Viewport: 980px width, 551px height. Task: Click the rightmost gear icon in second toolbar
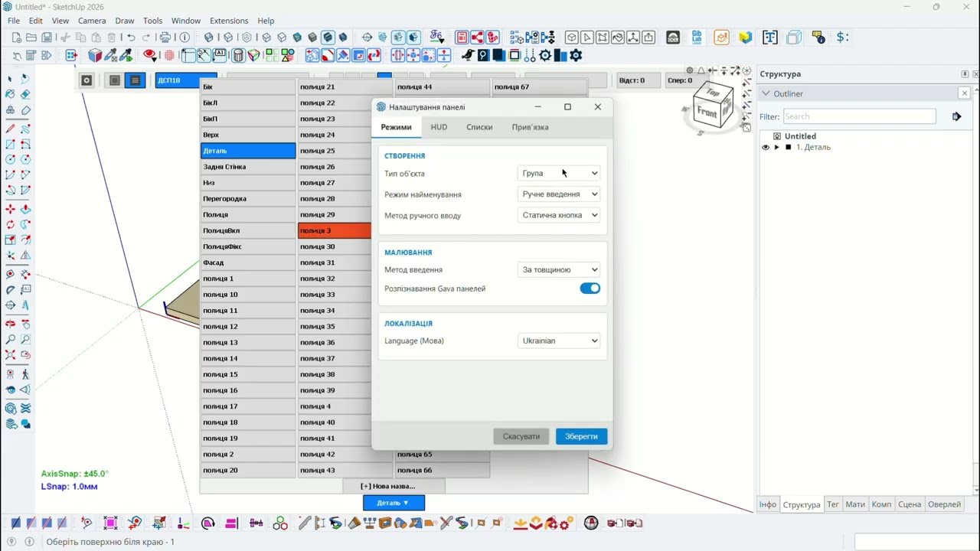click(576, 55)
